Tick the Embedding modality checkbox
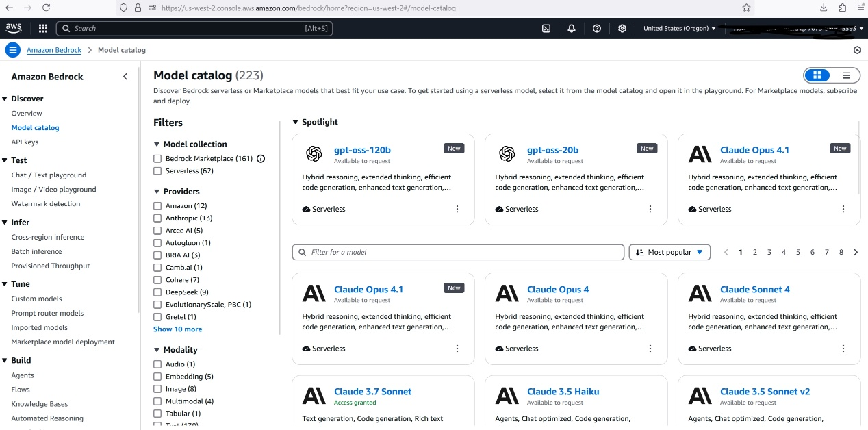 point(157,377)
